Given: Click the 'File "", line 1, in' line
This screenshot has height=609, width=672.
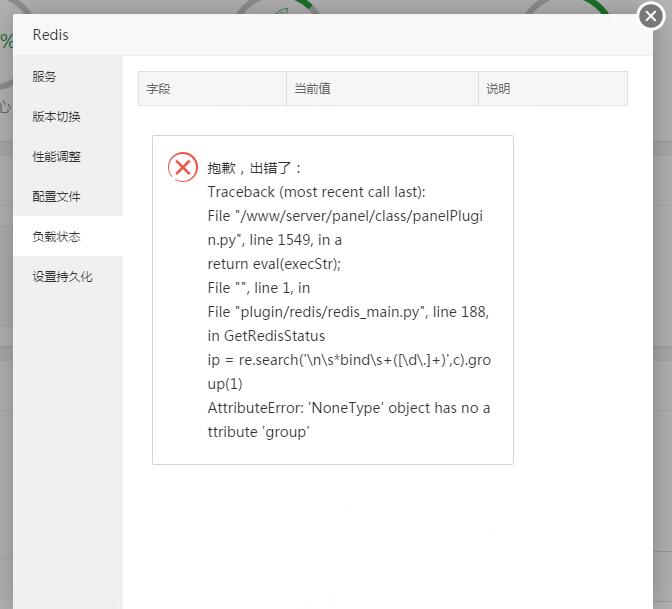Looking at the screenshot, I should pos(259,288).
